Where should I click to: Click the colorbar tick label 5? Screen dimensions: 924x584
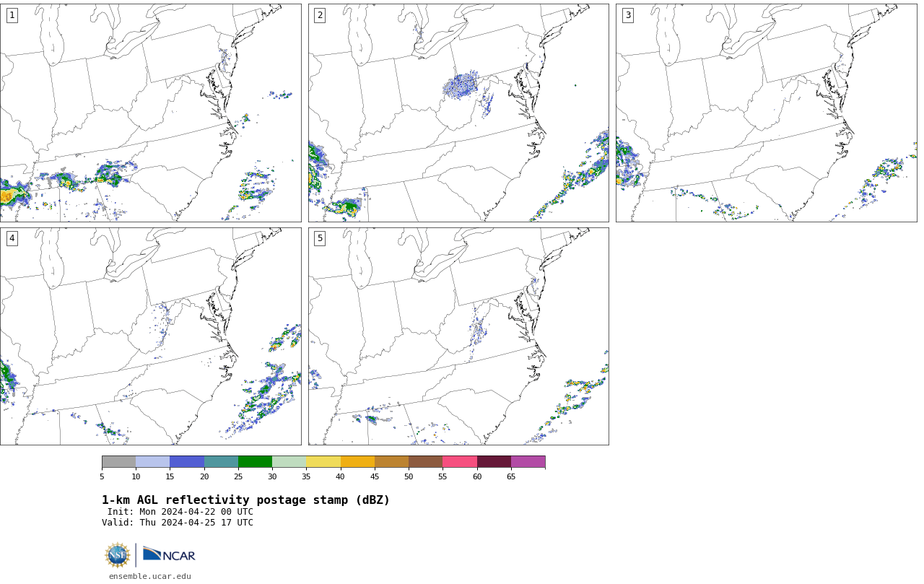[x=102, y=476]
